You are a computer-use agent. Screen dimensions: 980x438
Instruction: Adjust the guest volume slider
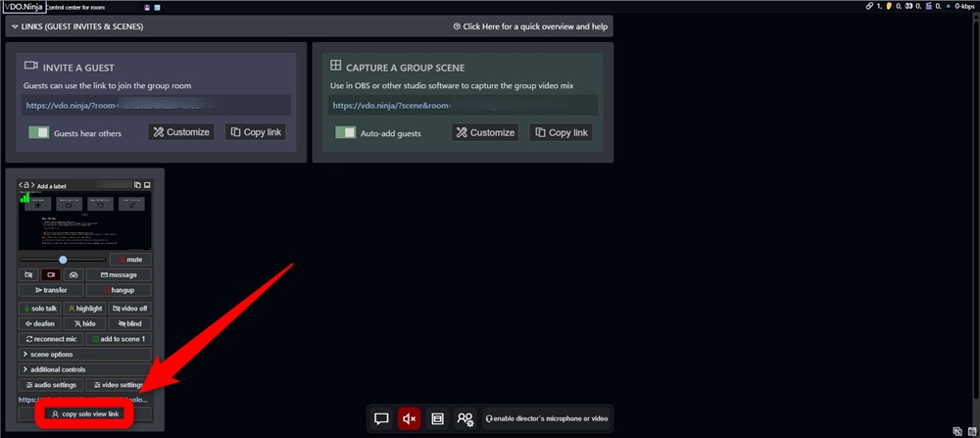(x=63, y=260)
